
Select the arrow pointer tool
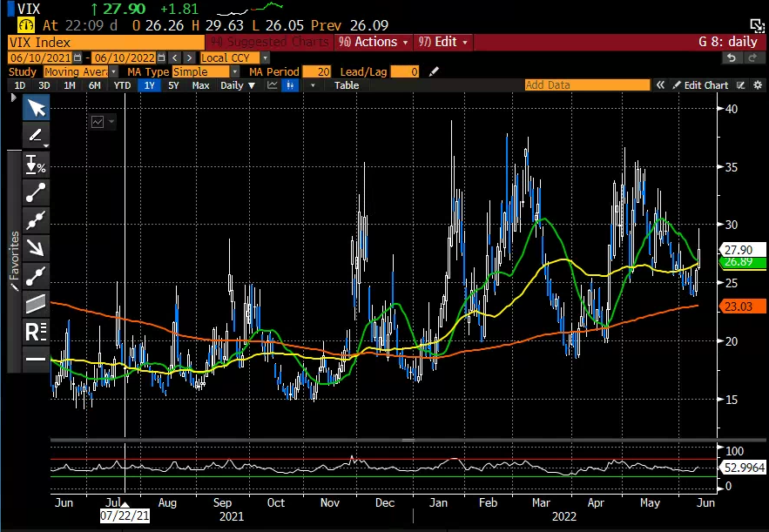coord(36,108)
